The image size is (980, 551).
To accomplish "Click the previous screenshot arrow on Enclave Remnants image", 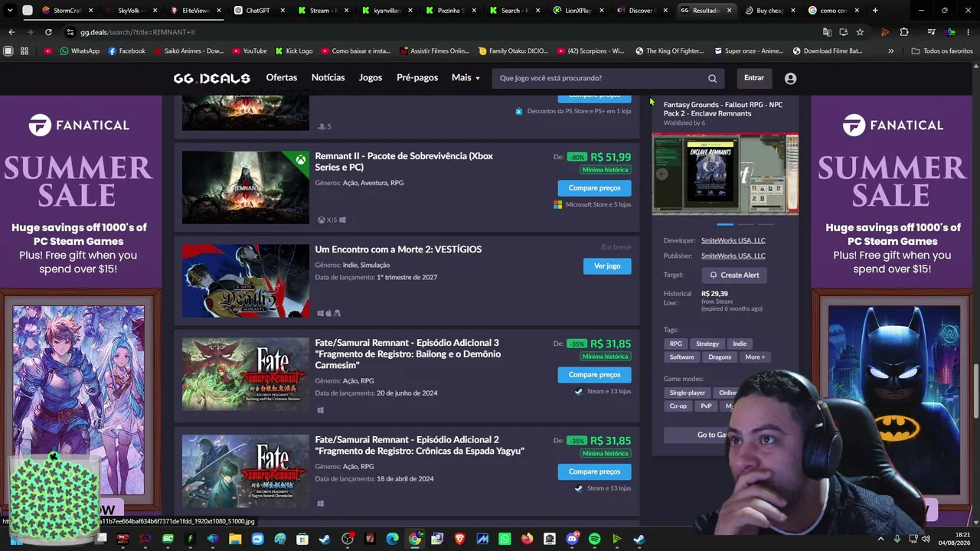I will click(x=662, y=174).
